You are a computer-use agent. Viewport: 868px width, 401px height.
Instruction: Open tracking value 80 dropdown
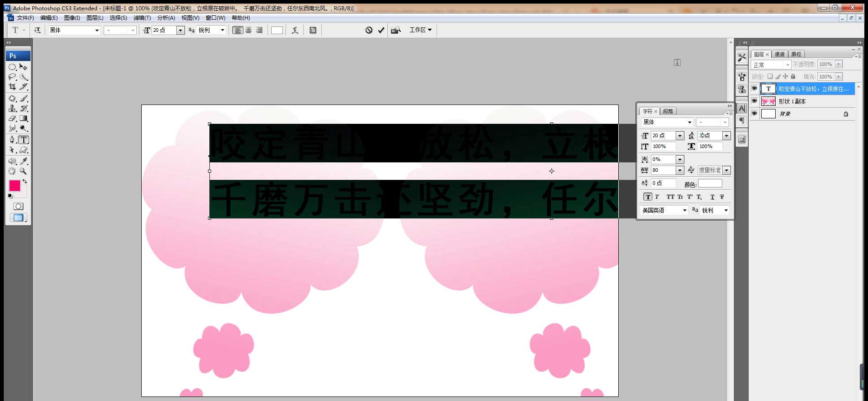point(680,170)
